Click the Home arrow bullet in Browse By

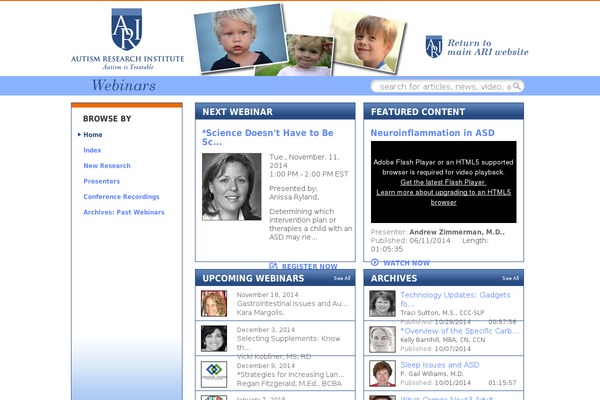point(79,134)
